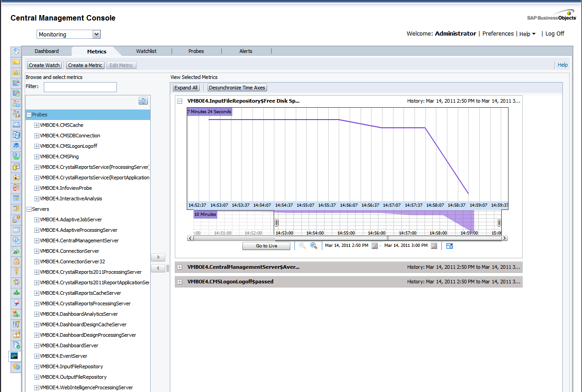The image size is (582, 392).
Task: Click the Edit Metric button
Action: click(121, 65)
